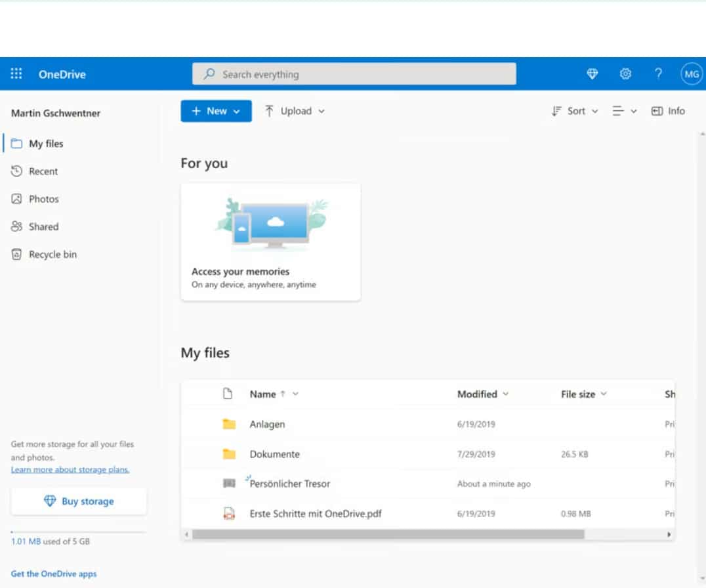Open Recycle bin in sidebar

[x=52, y=255]
